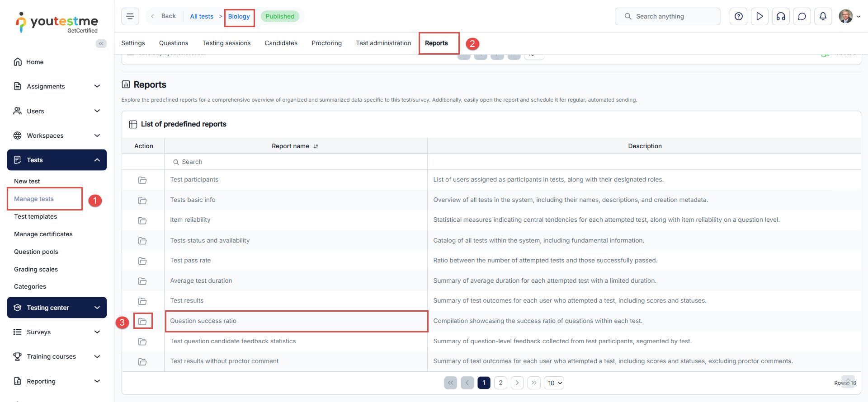Switch to the Testing sessions tab

226,43
